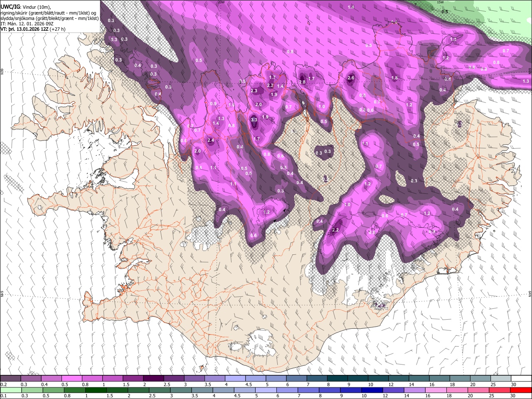Screen dimensions: 532x399
Task: Click the green 0.5 value in top-right corner
Action: tap(445, 12)
